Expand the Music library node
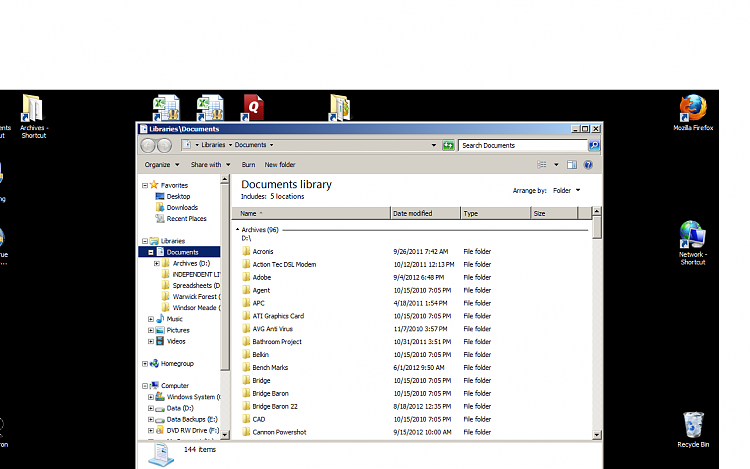The width and height of the screenshot is (750, 469). pyautogui.click(x=151, y=319)
